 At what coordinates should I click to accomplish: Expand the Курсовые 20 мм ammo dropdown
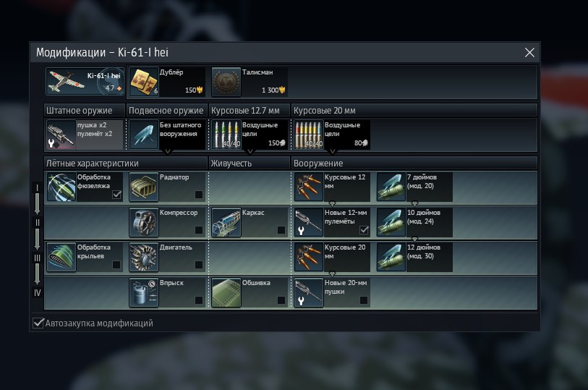[332, 151]
